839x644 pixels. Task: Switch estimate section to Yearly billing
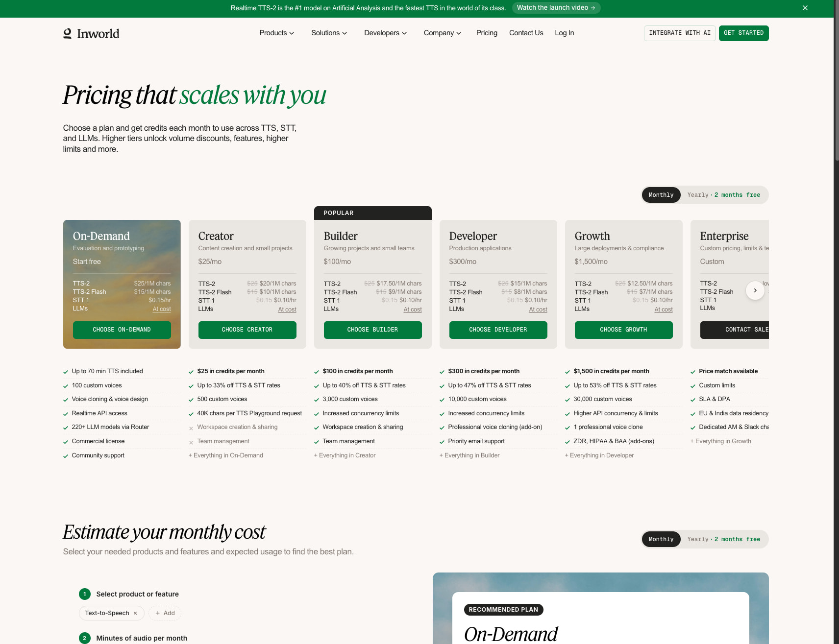[x=724, y=539]
